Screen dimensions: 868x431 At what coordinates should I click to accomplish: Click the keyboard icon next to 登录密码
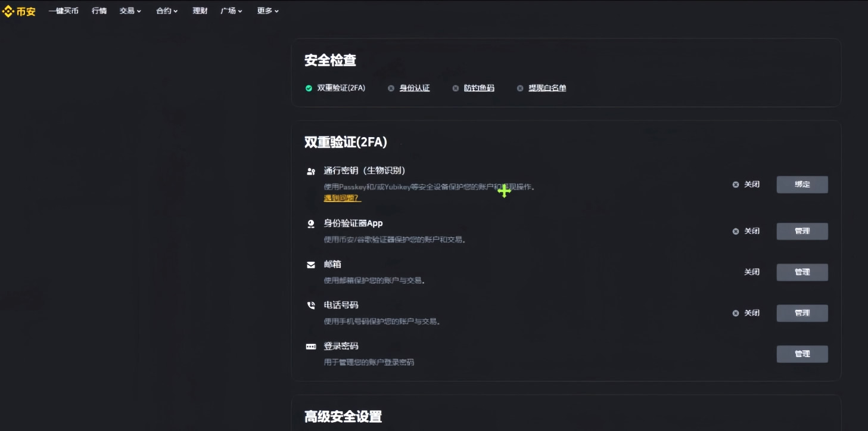tap(310, 346)
